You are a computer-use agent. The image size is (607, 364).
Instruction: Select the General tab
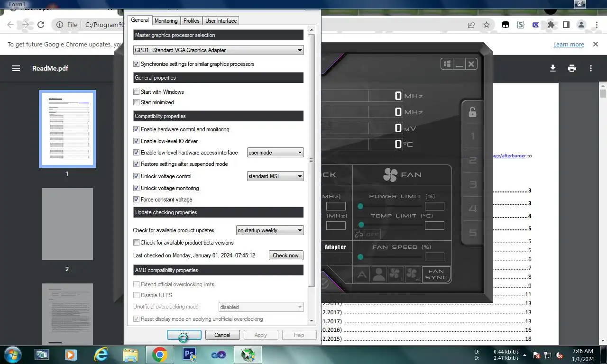coord(140,20)
